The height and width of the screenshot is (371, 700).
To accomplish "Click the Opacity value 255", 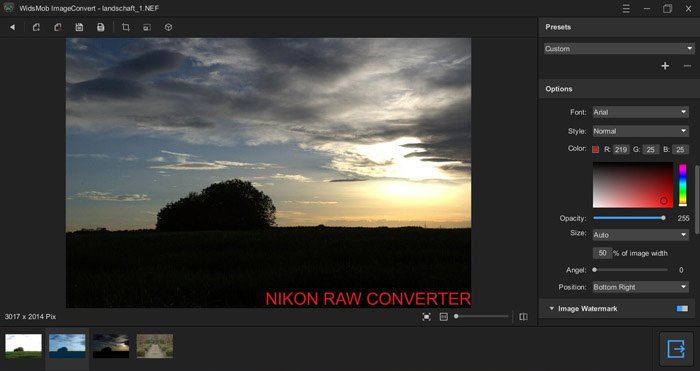I will tap(683, 218).
